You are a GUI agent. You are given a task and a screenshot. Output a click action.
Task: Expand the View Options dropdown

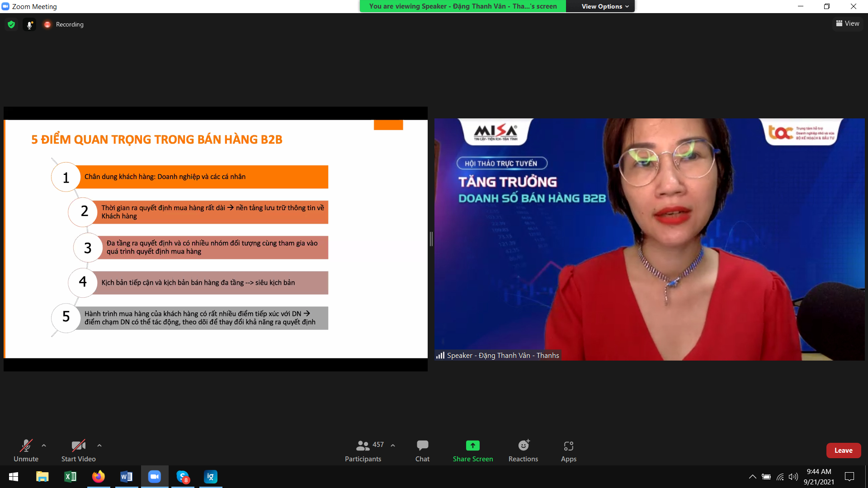click(x=604, y=6)
